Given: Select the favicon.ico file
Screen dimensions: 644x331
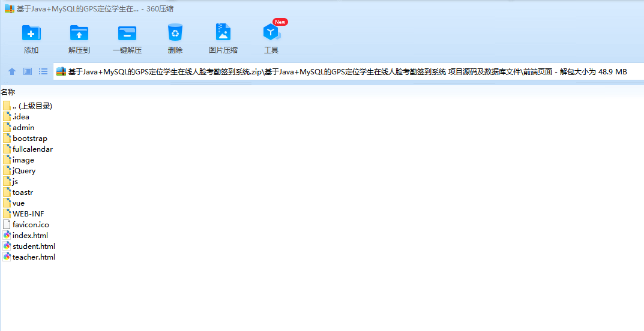Looking at the screenshot, I should [26, 224].
